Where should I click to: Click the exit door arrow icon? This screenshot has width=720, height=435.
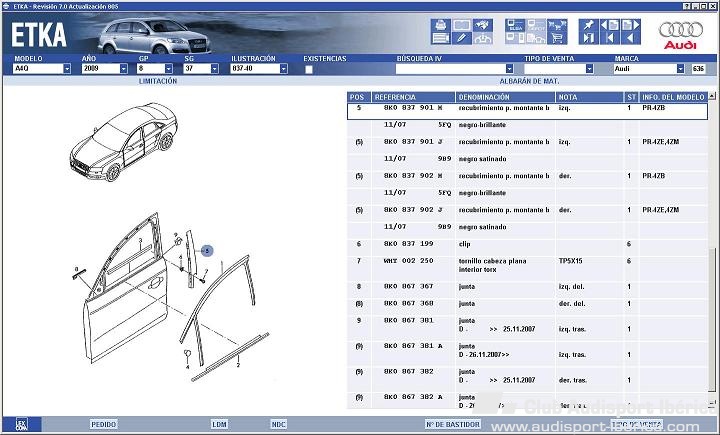589,38
